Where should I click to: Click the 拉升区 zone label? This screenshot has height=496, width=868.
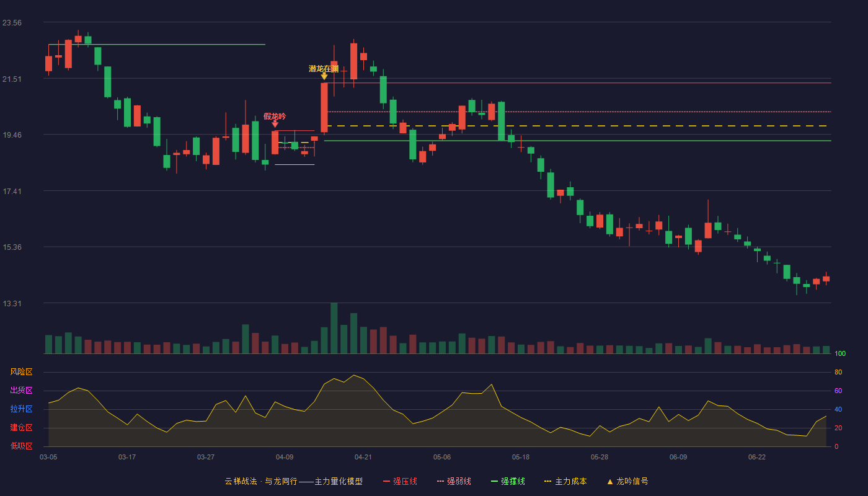(x=21, y=409)
